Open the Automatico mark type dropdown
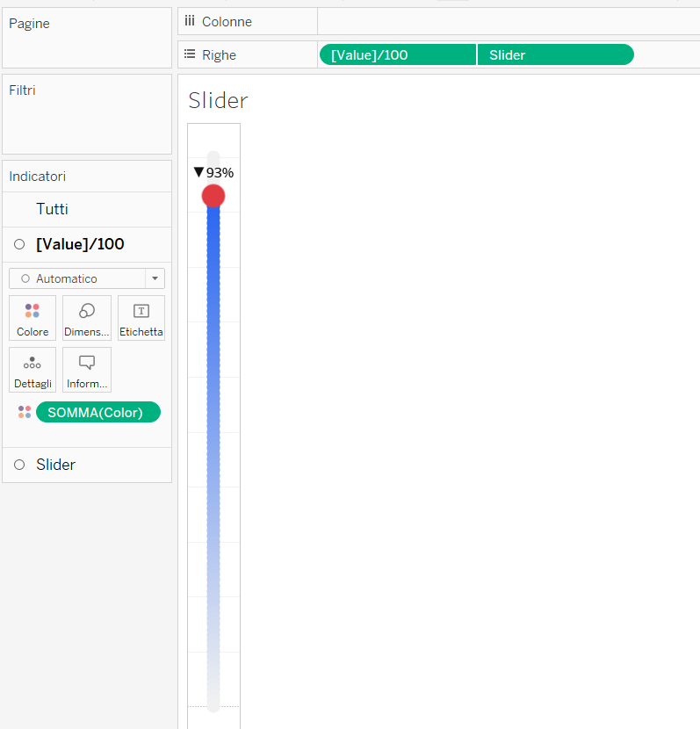 coord(77,278)
